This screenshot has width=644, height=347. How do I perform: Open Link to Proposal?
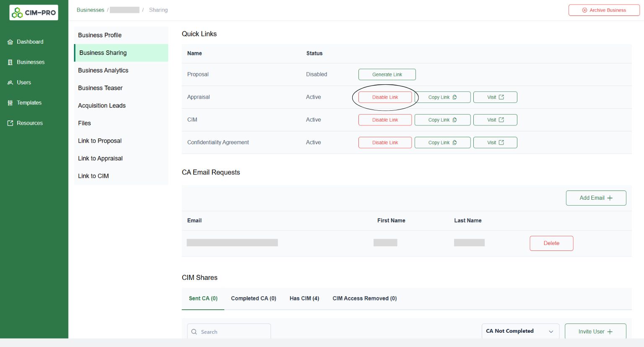point(121,141)
